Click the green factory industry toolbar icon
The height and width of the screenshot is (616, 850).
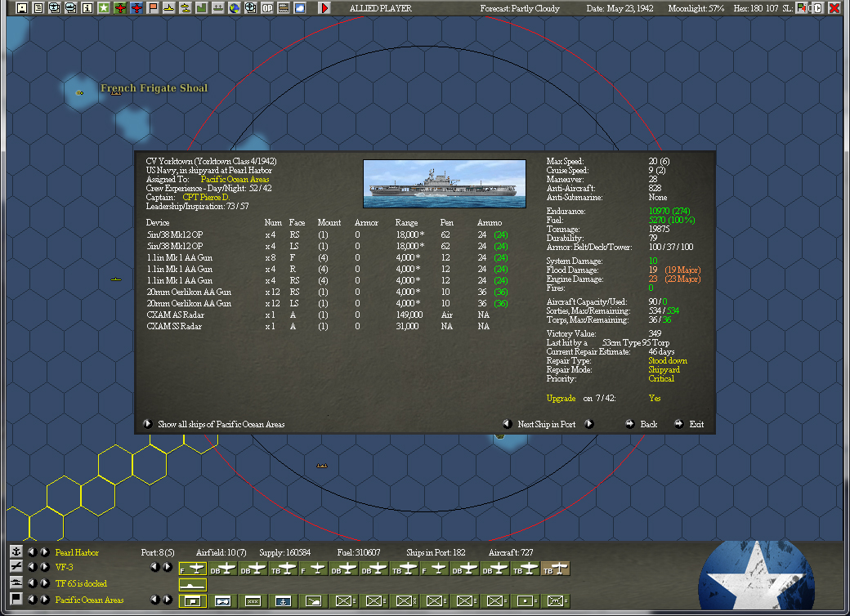tap(202, 8)
